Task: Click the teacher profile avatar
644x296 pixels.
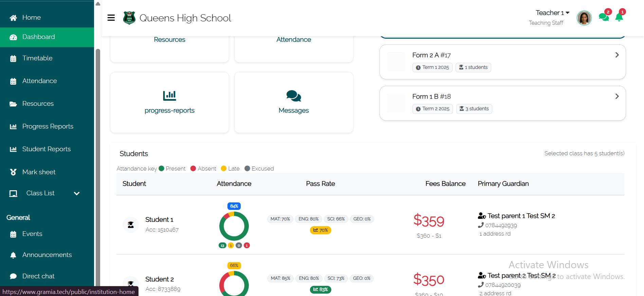Action: (584, 18)
